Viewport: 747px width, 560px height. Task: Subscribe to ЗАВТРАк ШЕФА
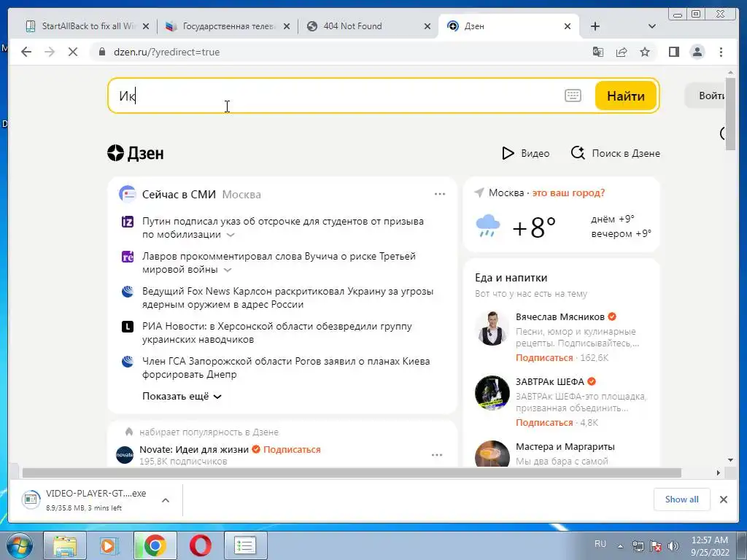(544, 422)
